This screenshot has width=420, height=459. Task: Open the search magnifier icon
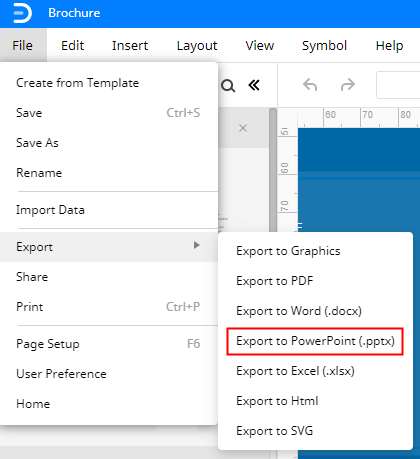pos(228,86)
